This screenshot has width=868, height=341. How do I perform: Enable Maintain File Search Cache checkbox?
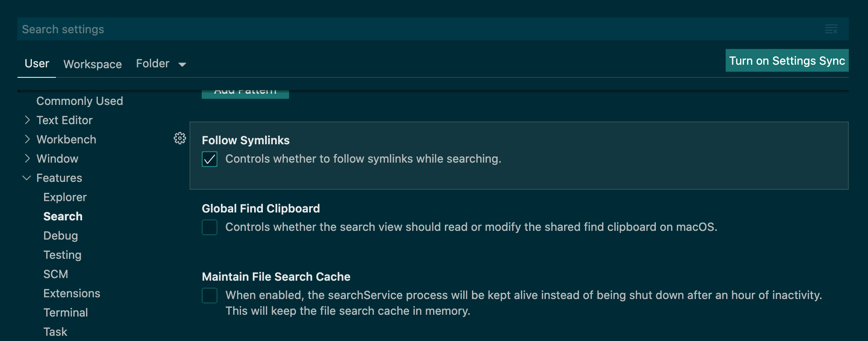(x=210, y=296)
